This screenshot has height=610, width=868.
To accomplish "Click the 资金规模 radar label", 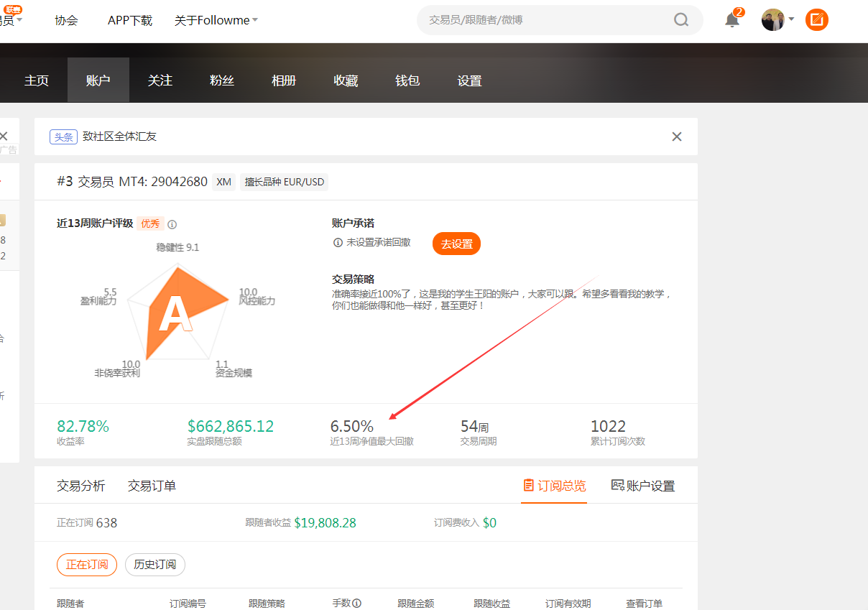I will coord(234,373).
